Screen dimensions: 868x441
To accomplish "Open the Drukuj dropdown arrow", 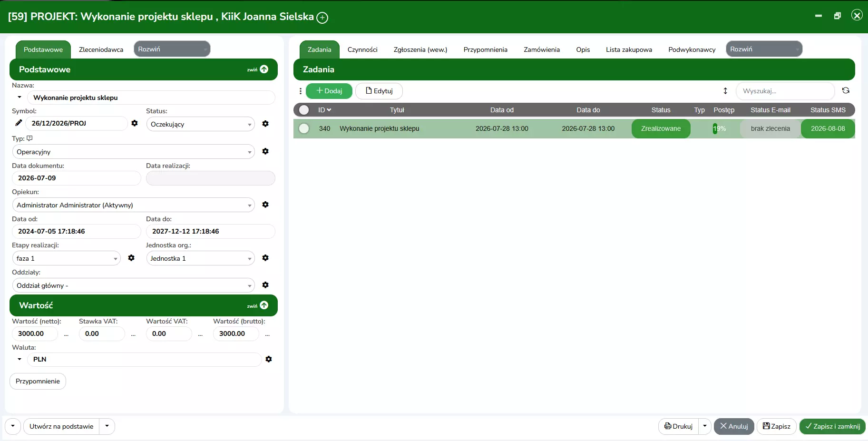I will click(x=705, y=426).
